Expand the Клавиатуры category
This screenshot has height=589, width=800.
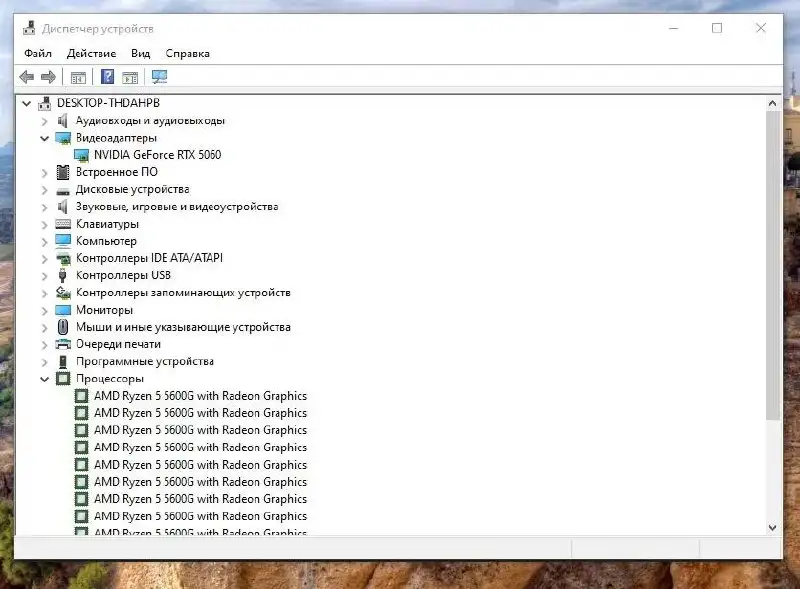[x=44, y=225]
